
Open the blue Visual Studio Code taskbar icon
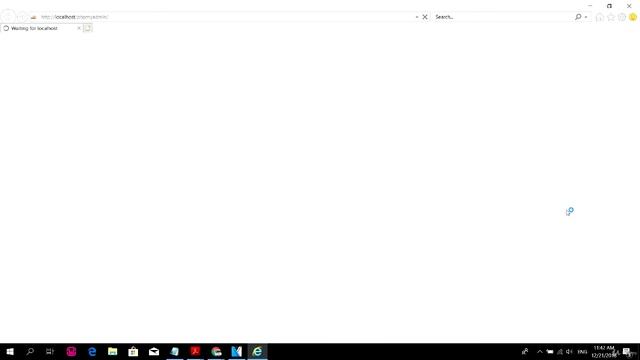click(x=236, y=351)
